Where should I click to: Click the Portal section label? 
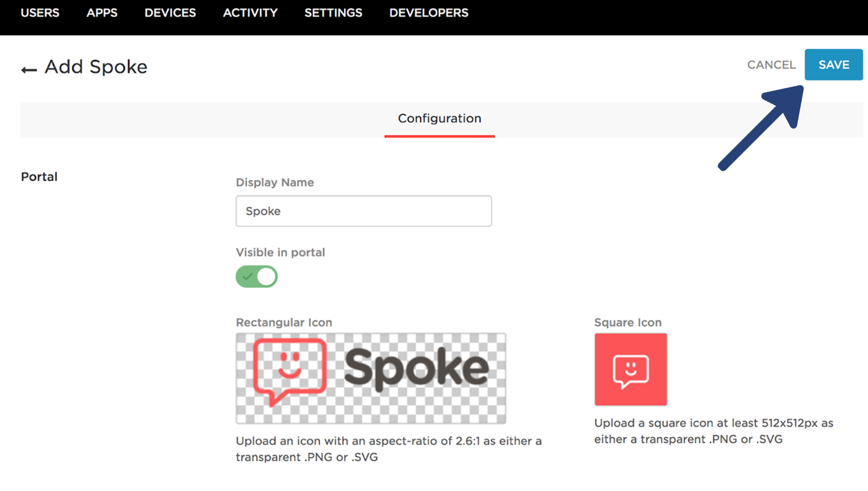coord(39,177)
